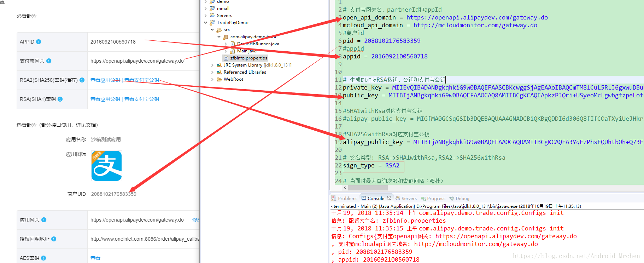Viewport: 644px width, 263px height.
Task: Select the Console tab
Action: [x=376, y=198]
